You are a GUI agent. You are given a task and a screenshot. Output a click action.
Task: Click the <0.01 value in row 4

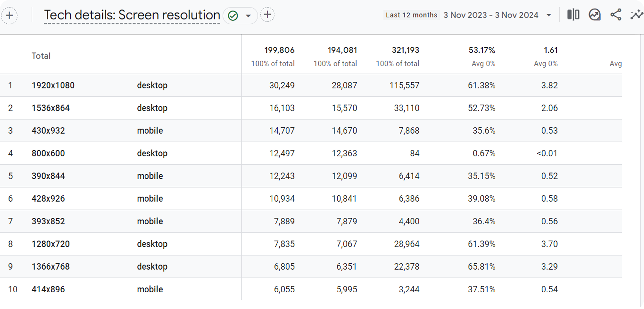(547, 153)
